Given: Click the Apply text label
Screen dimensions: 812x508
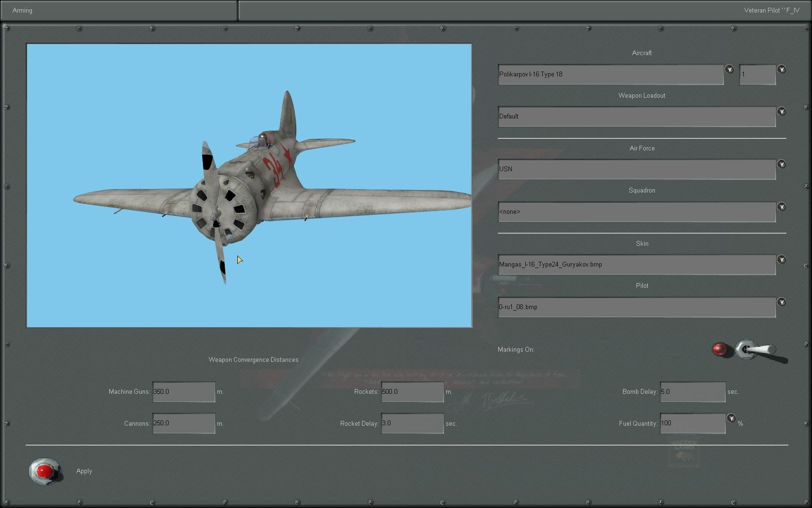Looking at the screenshot, I should coord(84,471).
